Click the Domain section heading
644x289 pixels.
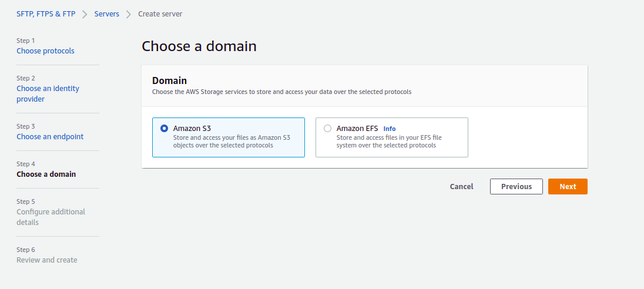point(170,80)
